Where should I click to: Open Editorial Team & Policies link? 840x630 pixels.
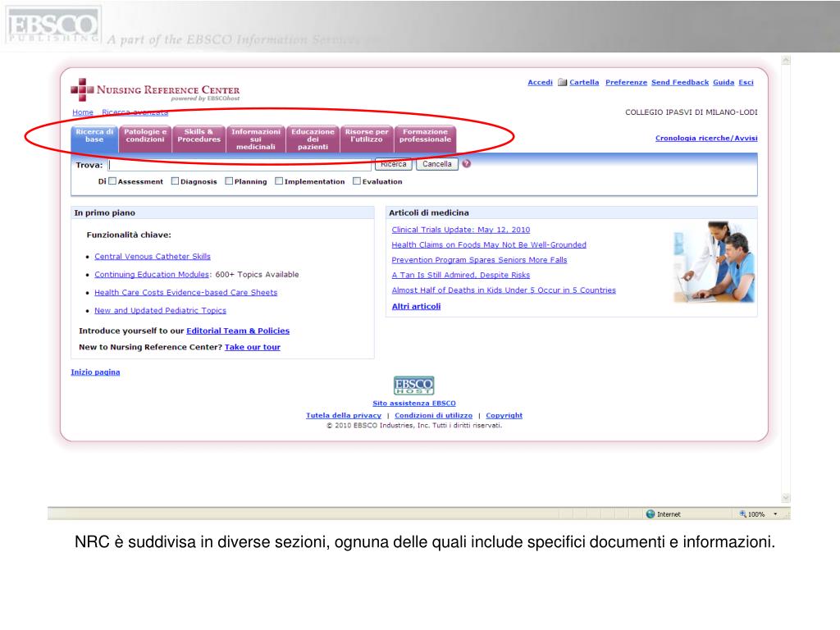point(238,331)
